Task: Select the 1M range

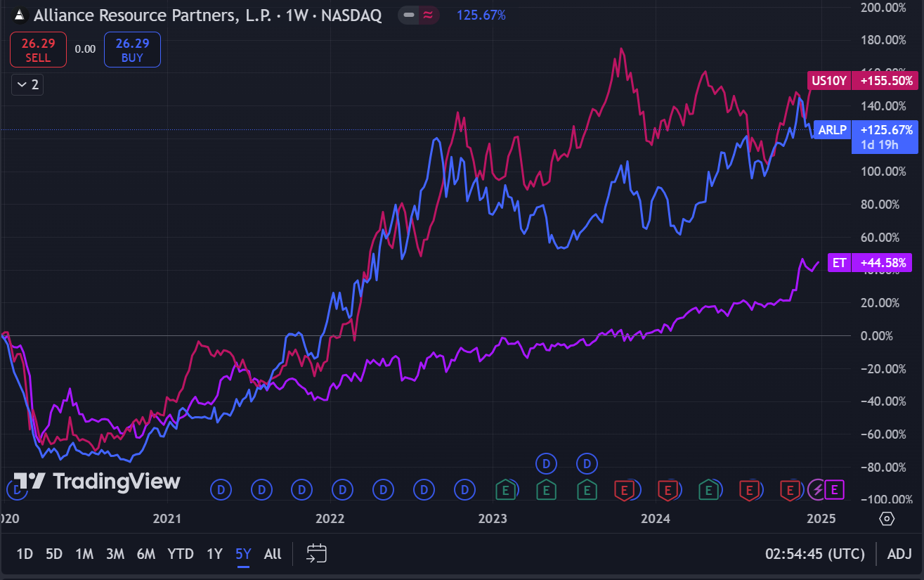Action: pyautogui.click(x=84, y=554)
